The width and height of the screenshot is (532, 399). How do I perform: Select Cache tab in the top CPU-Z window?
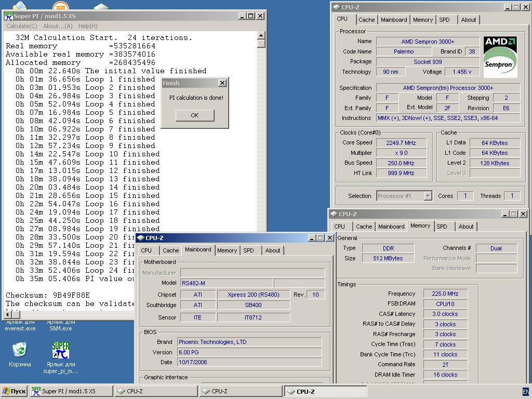(x=366, y=20)
